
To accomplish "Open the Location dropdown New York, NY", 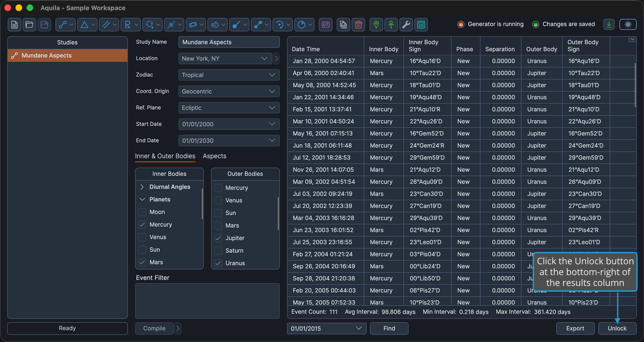I will tap(225, 58).
